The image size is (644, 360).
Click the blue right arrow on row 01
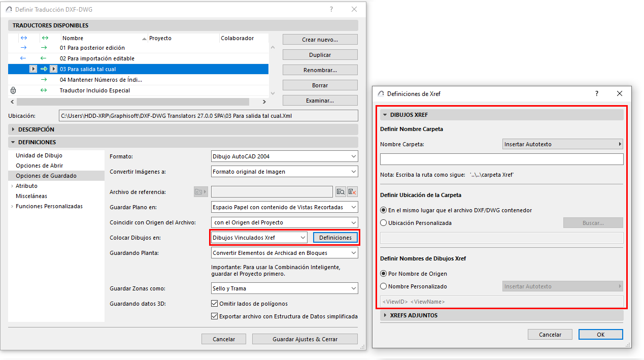pos(23,48)
